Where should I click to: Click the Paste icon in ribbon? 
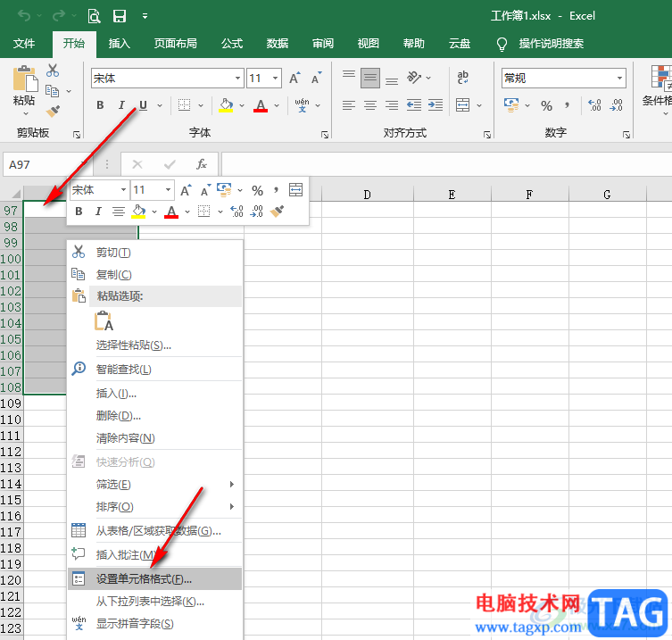pyautogui.click(x=25, y=79)
